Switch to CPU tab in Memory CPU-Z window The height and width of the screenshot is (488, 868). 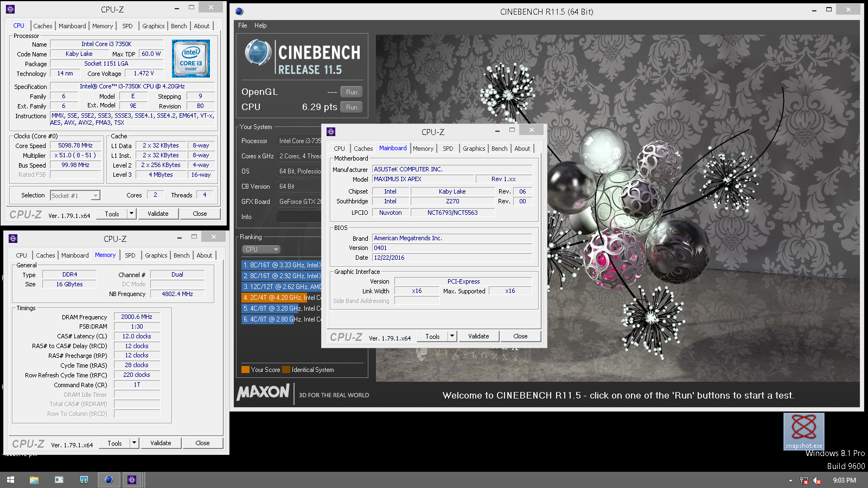[x=22, y=255]
